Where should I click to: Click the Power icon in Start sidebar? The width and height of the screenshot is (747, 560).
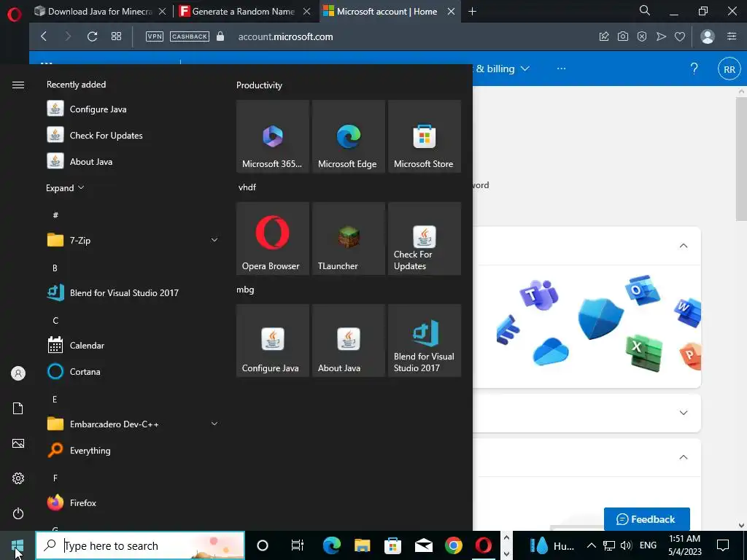(18, 513)
